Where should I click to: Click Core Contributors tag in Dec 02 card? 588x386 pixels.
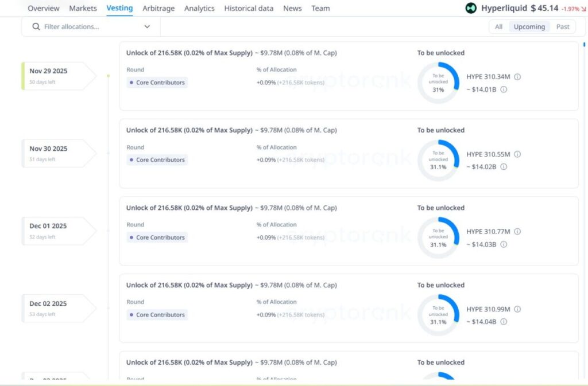(x=157, y=315)
